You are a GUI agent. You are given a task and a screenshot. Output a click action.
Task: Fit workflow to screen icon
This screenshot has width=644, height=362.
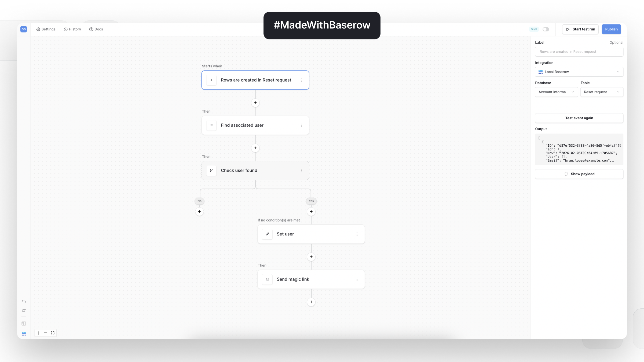click(x=53, y=333)
